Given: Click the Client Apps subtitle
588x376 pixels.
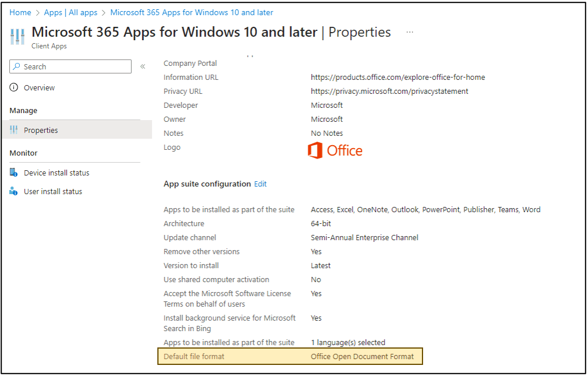Looking at the screenshot, I should pos(49,46).
